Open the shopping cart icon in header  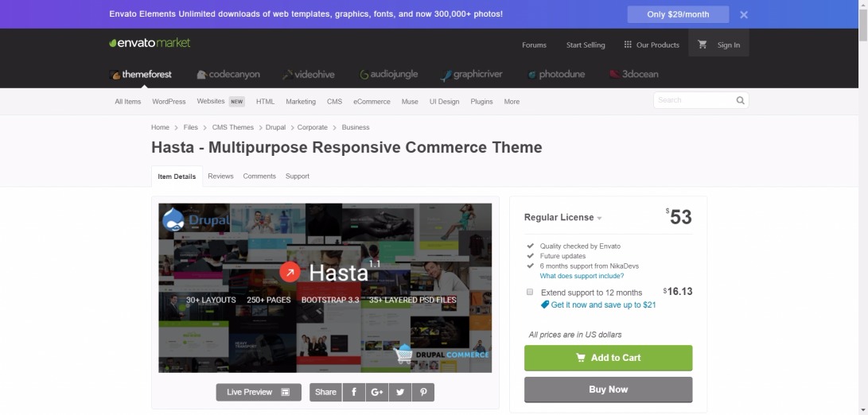tap(702, 45)
